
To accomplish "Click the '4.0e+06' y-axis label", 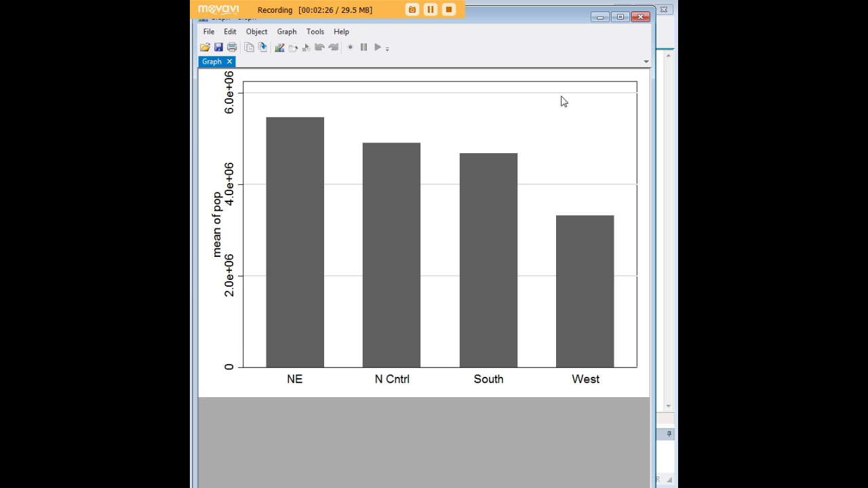I will coord(229,184).
